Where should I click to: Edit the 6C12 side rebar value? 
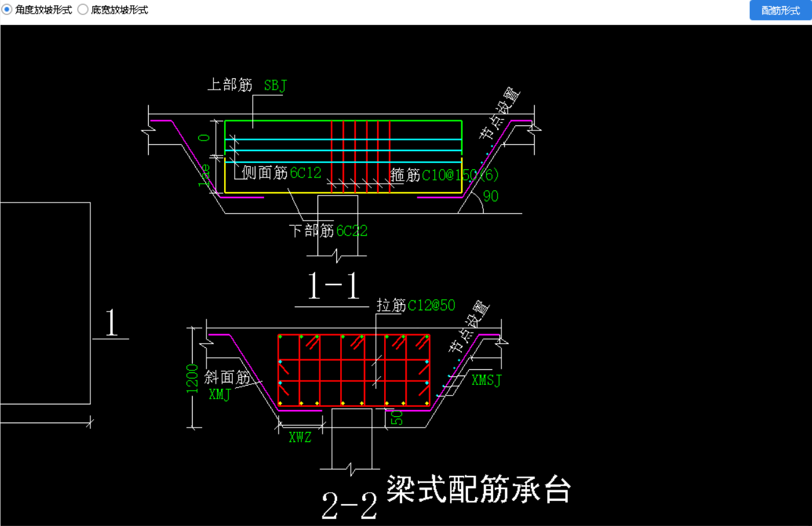click(306, 172)
